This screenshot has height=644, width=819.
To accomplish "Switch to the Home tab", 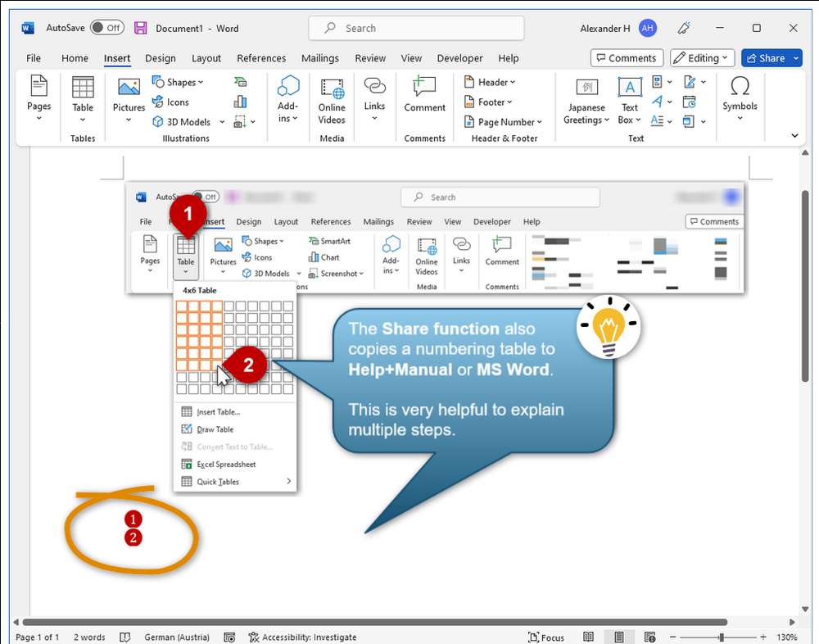I will pos(75,58).
